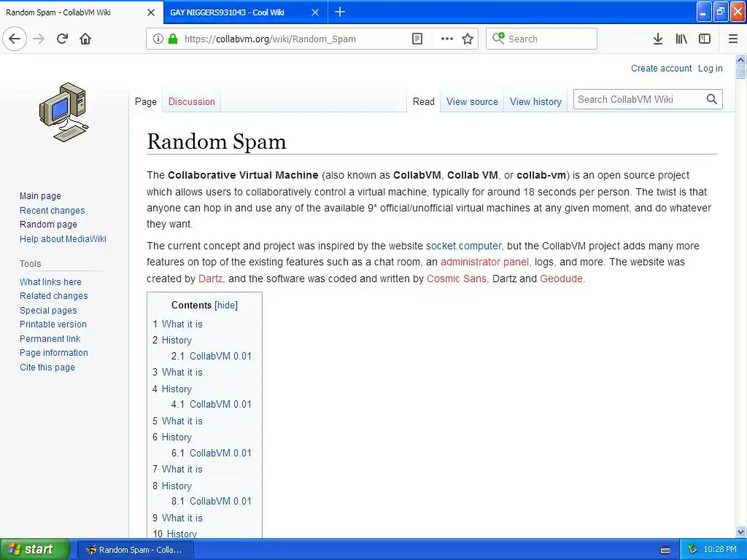Open page actions three-dot menu
Screen dimensions: 747x560
(447, 39)
